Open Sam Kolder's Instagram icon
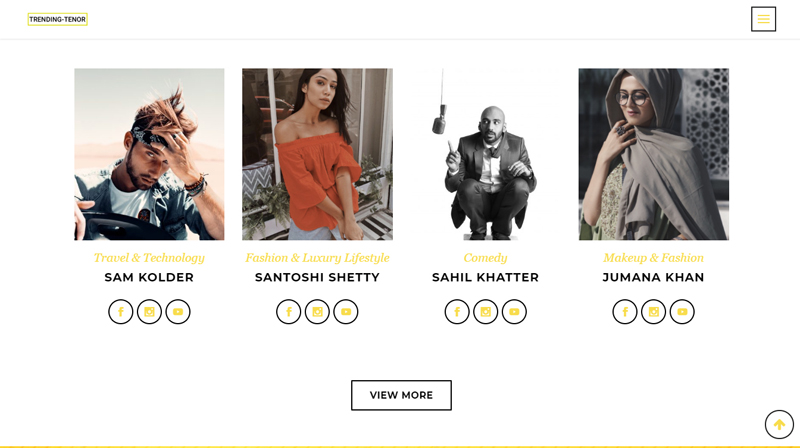 coord(149,312)
